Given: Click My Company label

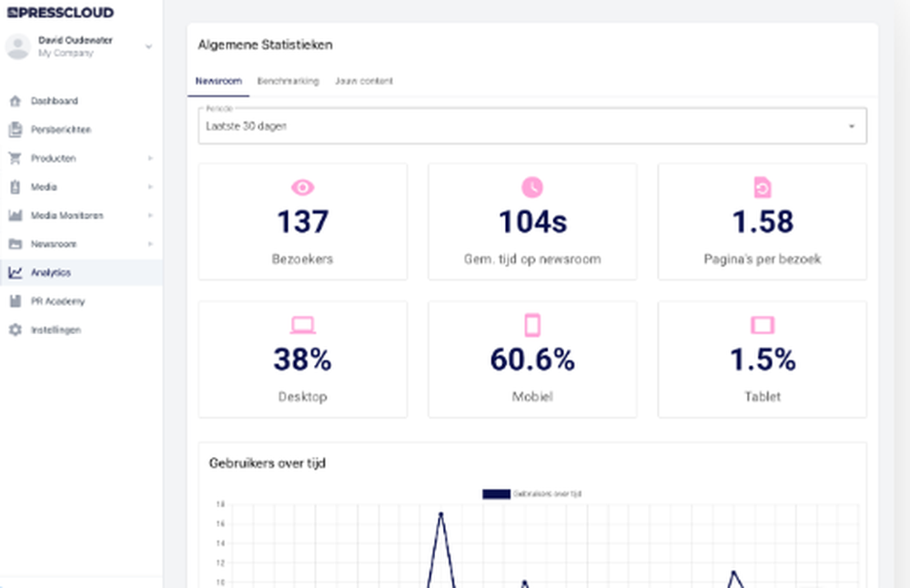Looking at the screenshot, I should [x=66, y=53].
